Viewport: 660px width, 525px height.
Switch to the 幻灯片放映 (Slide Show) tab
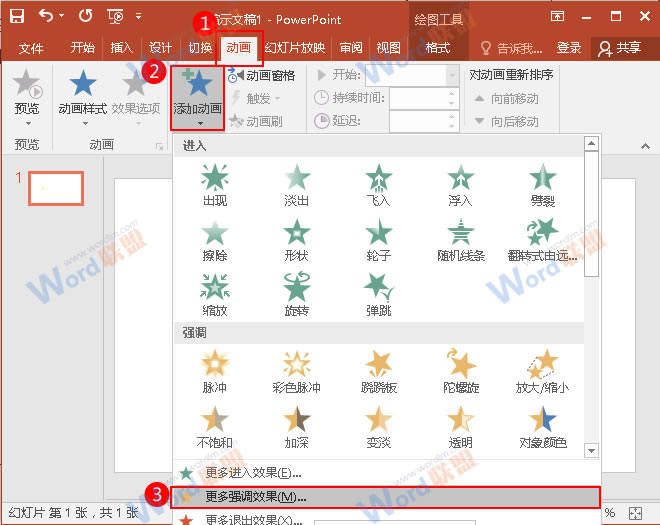coord(294,47)
